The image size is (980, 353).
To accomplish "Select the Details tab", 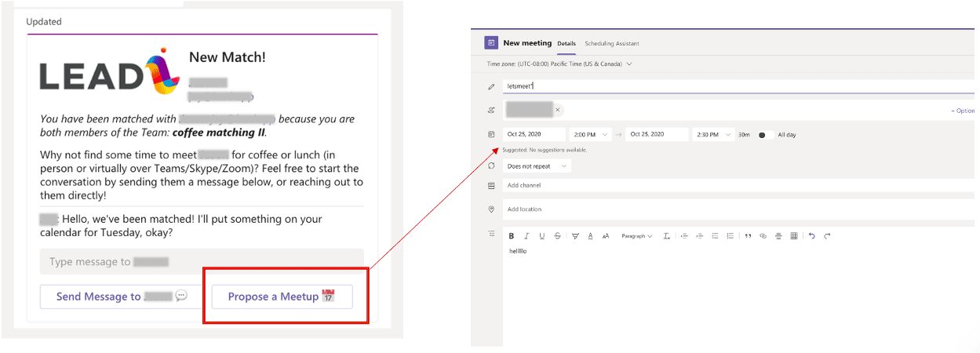I will 567,43.
